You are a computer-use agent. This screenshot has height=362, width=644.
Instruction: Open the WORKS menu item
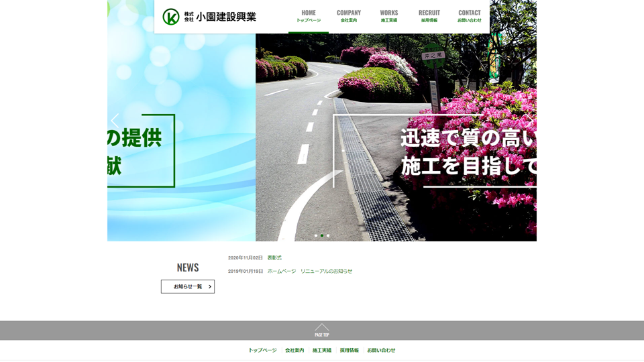(389, 16)
